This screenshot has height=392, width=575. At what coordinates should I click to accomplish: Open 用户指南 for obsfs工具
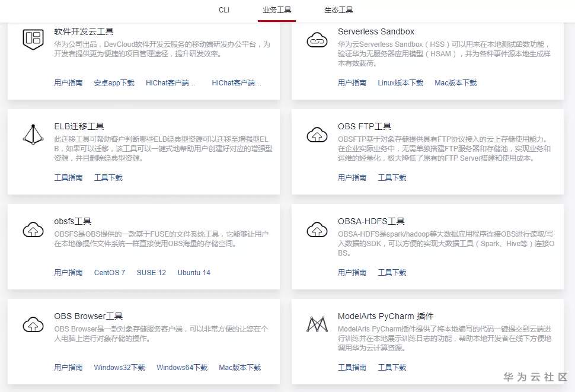tap(68, 273)
